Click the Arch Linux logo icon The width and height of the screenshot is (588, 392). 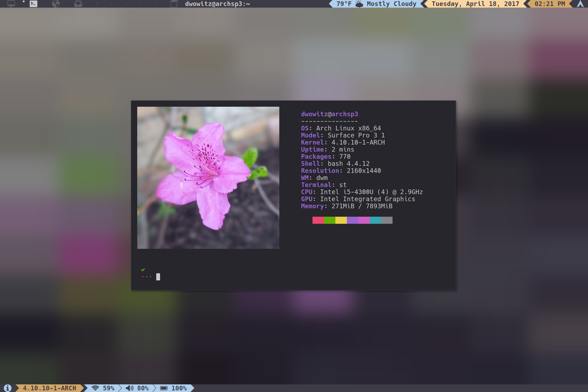point(580,4)
